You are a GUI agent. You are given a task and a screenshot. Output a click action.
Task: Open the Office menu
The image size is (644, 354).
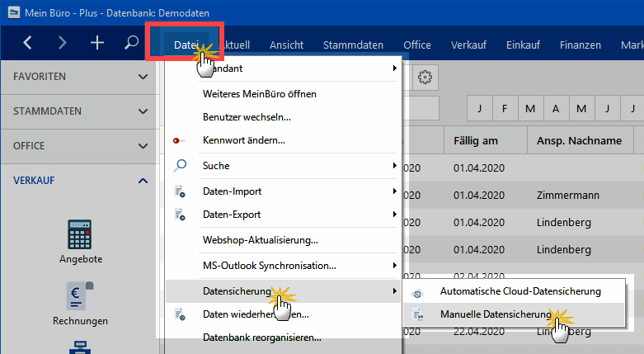[417, 45]
